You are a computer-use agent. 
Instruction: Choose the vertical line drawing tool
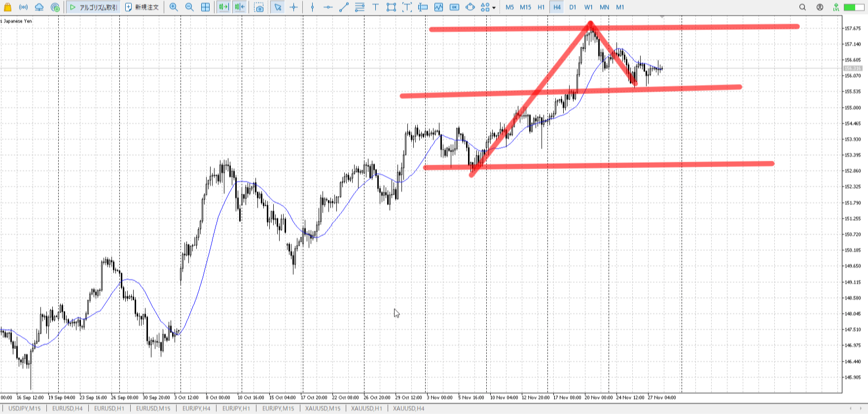pos(312,7)
